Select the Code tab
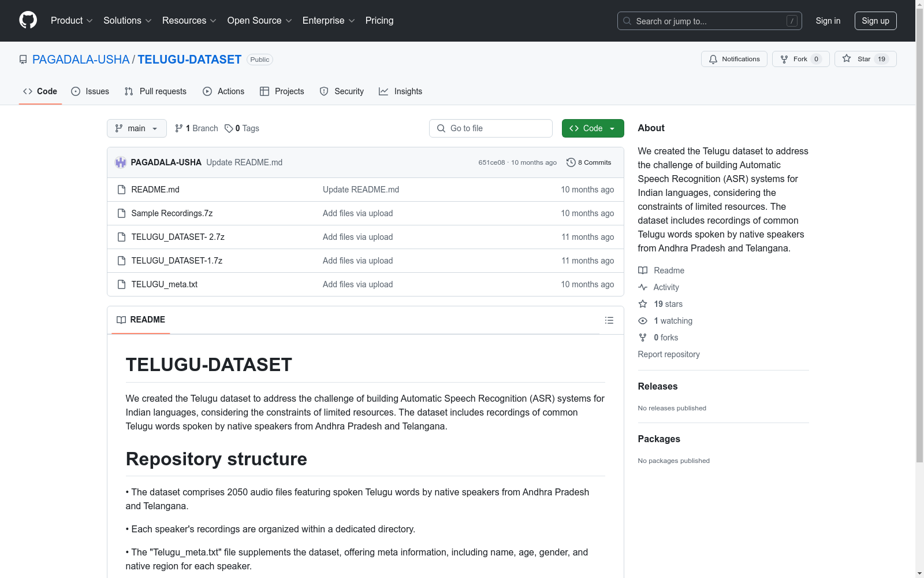The image size is (924, 578). point(40,91)
